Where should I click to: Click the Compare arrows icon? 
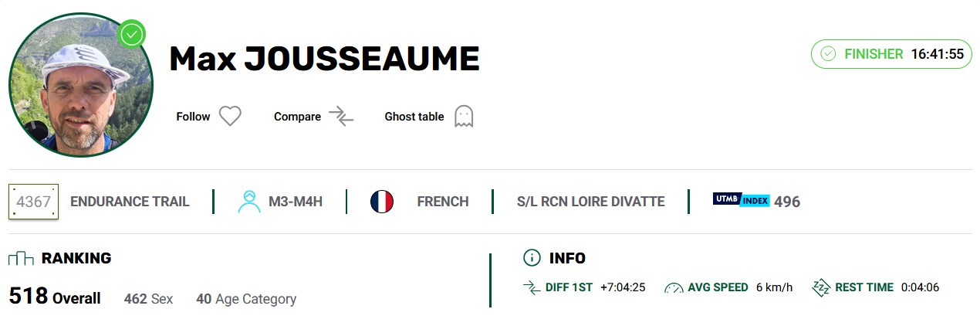point(340,117)
